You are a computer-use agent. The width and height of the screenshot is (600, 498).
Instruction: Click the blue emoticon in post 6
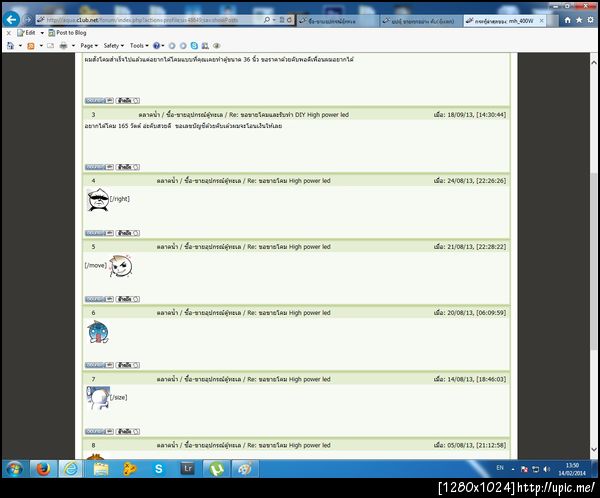pyautogui.click(x=98, y=332)
